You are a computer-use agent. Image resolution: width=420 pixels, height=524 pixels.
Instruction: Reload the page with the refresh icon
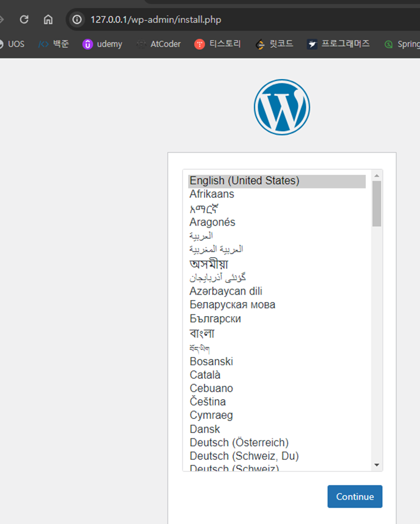click(24, 19)
